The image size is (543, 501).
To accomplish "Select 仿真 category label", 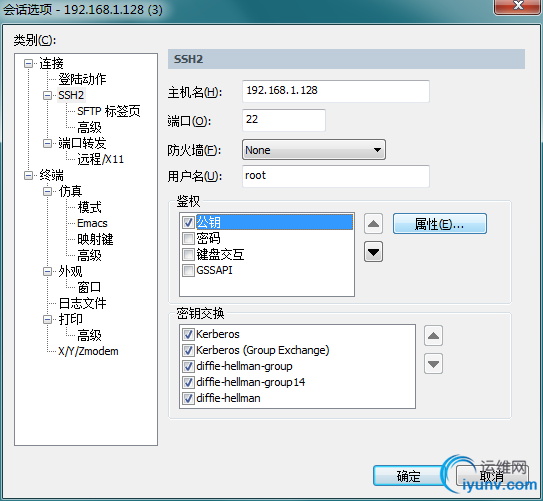I will coord(70,191).
